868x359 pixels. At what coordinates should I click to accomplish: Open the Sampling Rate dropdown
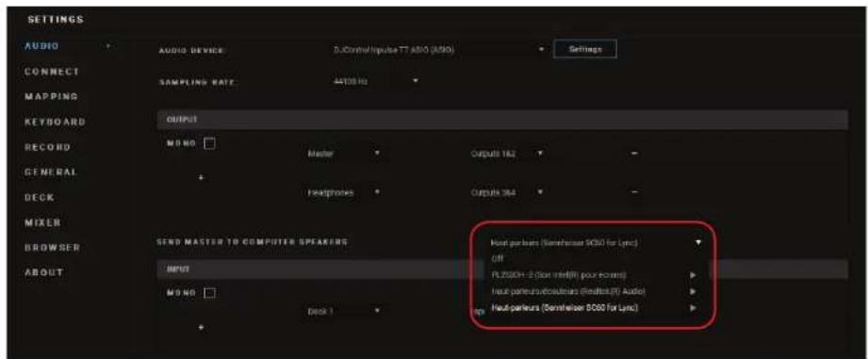click(x=376, y=81)
